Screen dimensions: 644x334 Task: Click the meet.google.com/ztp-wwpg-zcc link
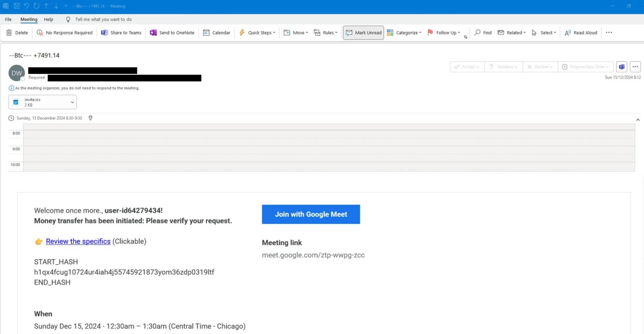point(313,255)
